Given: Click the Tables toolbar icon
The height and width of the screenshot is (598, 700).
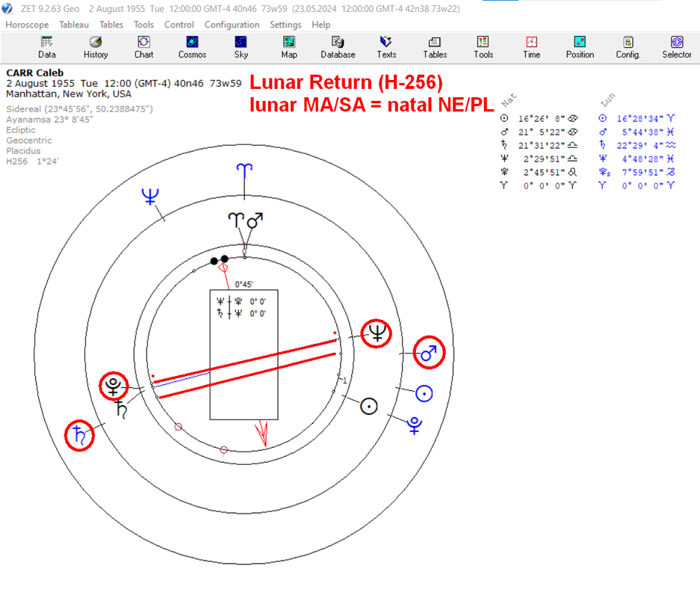Looking at the screenshot, I should click(x=435, y=47).
